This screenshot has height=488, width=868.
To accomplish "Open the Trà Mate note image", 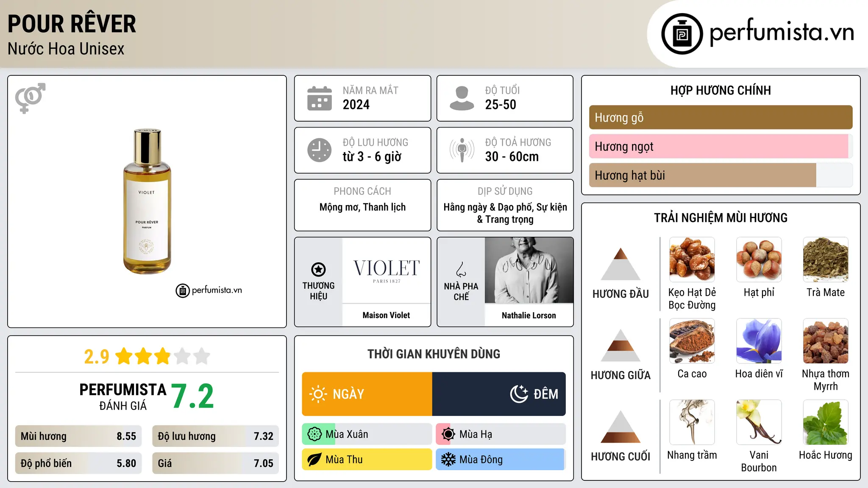I will pyautogui.click(x=826, y=260).
